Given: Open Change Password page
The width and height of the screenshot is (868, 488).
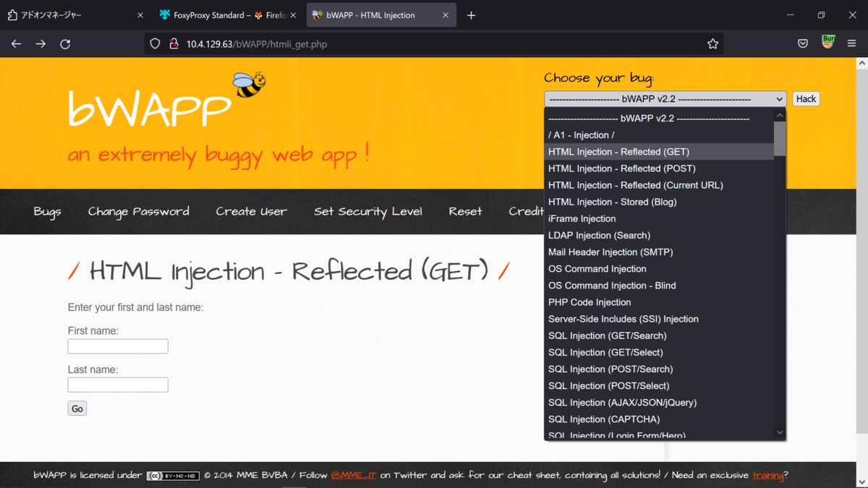Looking at the screenshot, I should click(x=139, y=211).
